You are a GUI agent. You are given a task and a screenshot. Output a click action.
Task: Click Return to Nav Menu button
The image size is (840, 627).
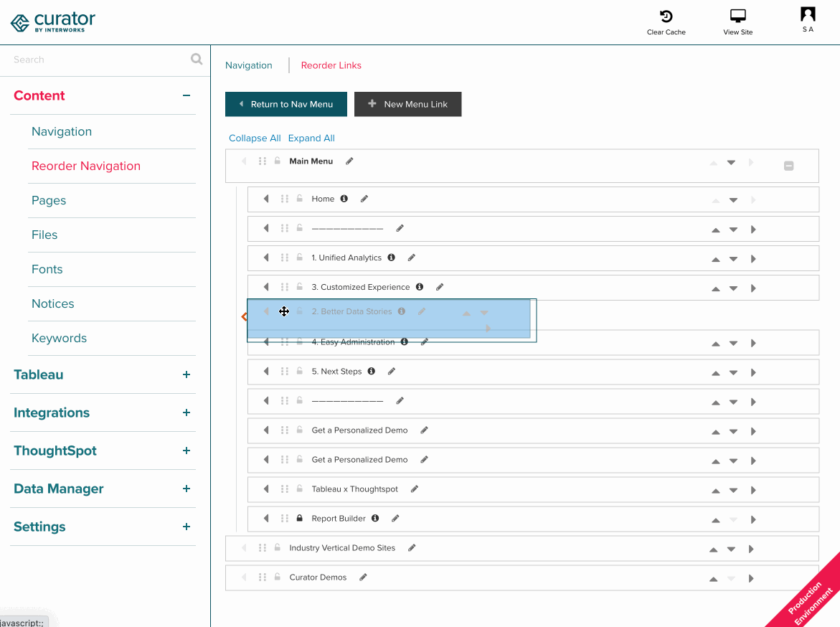click(x=286, y=104)
